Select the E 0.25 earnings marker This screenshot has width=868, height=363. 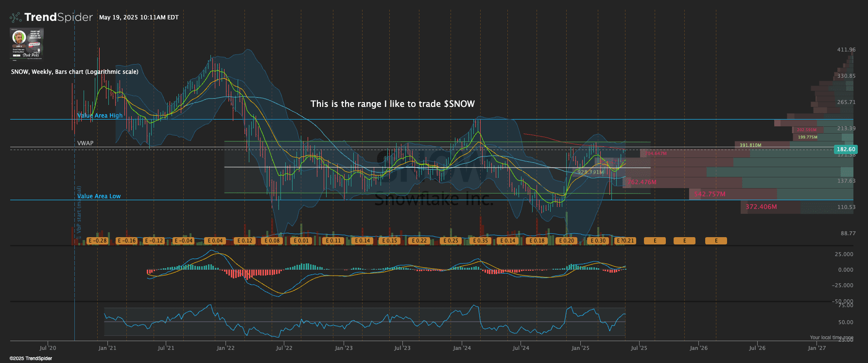click(451, 241)
